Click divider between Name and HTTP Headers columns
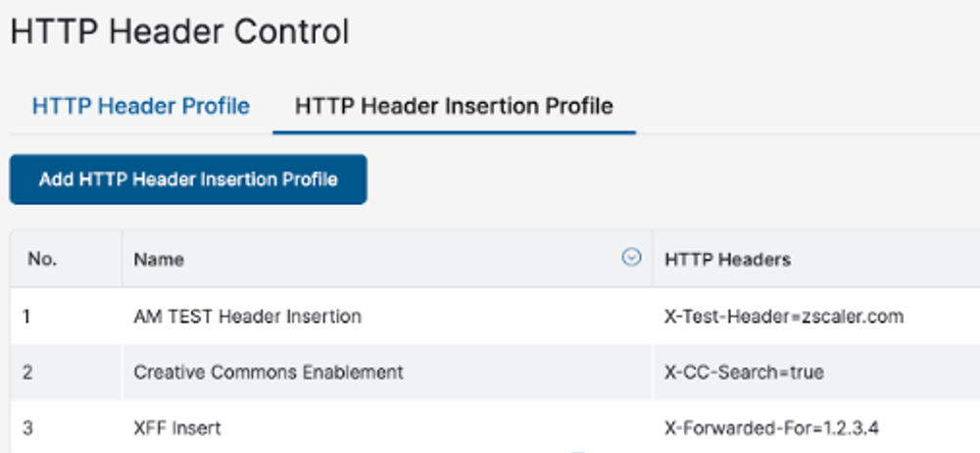This screenshot has height=453, width=980. coord(653,260)
